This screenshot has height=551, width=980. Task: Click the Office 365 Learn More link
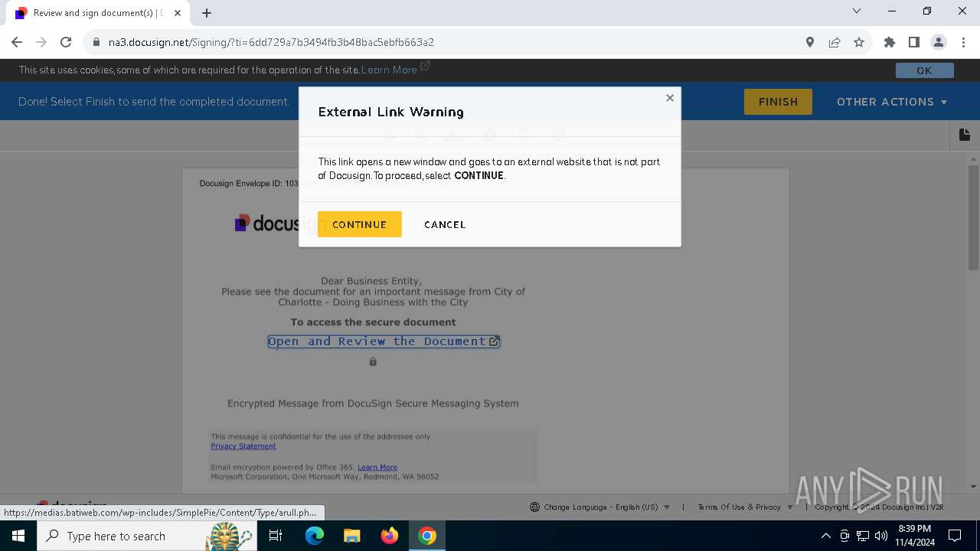coord(377,467)
